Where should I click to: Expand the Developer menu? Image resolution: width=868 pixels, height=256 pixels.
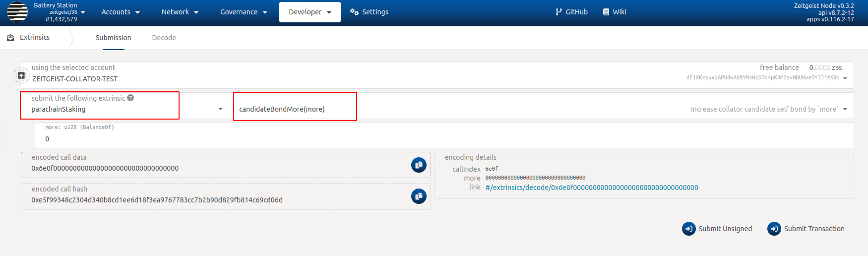[310, 12]
